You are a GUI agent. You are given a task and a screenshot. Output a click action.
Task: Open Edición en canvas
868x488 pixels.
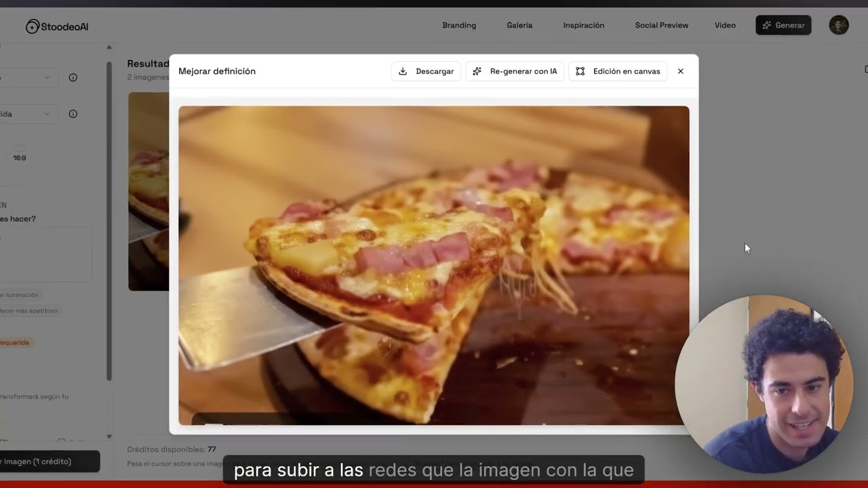[618, 71]
